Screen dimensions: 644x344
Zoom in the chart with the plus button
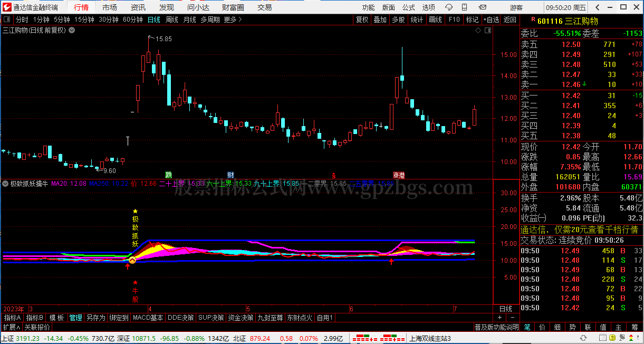tap(499, 318)
